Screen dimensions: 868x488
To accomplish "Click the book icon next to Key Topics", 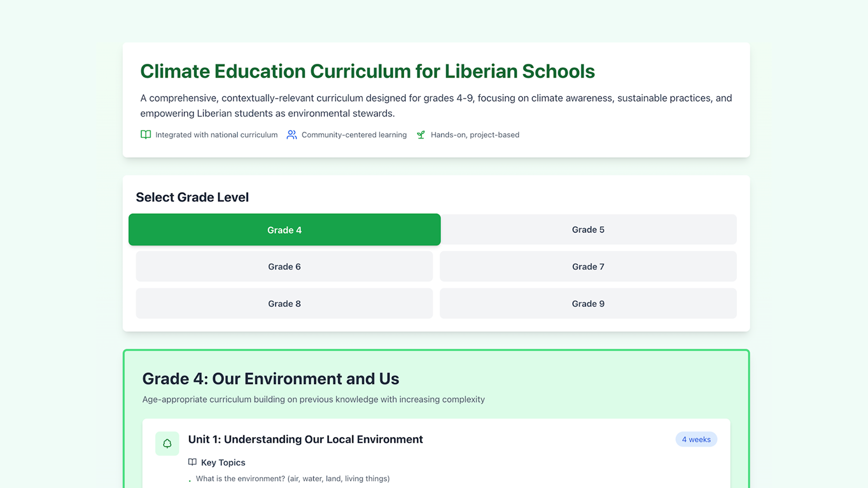I will [193, 462].
